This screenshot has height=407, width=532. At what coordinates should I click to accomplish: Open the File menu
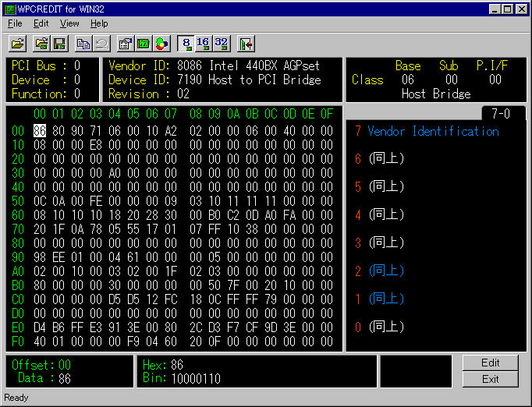(15, 23)
